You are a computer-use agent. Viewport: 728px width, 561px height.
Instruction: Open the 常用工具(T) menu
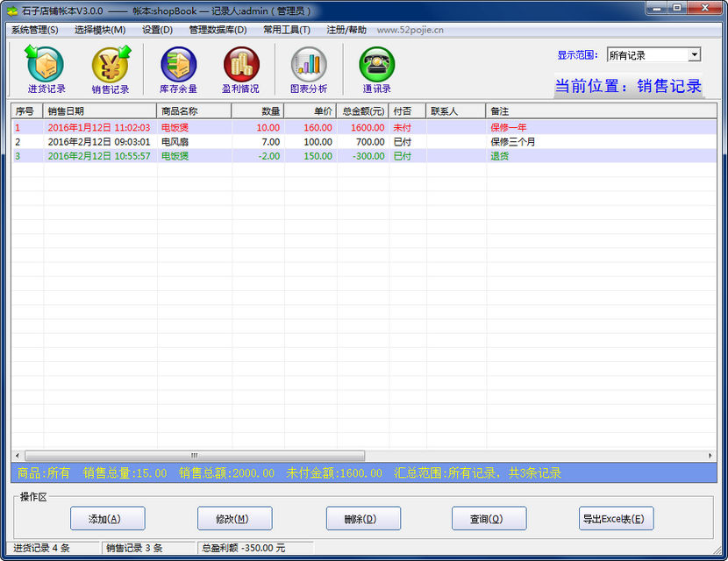[x=287, y=30]
